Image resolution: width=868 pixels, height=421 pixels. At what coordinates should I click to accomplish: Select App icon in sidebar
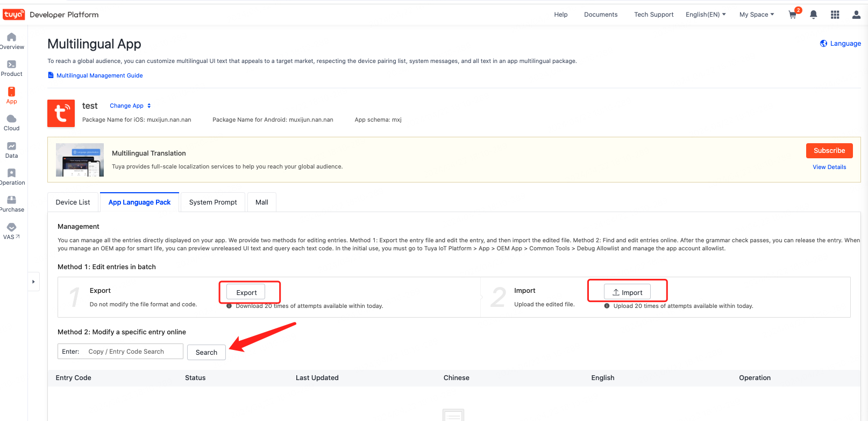pos(11,95)
